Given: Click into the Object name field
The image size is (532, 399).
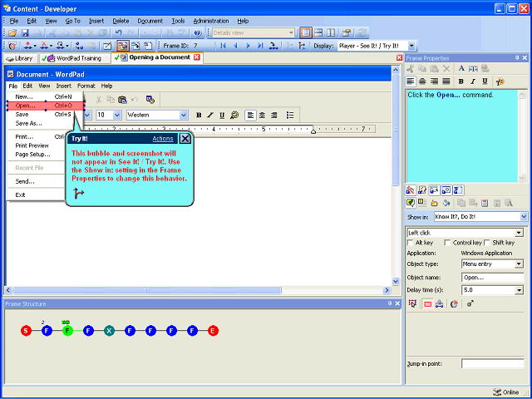Looking at the screenshot, I should (492, 277).
